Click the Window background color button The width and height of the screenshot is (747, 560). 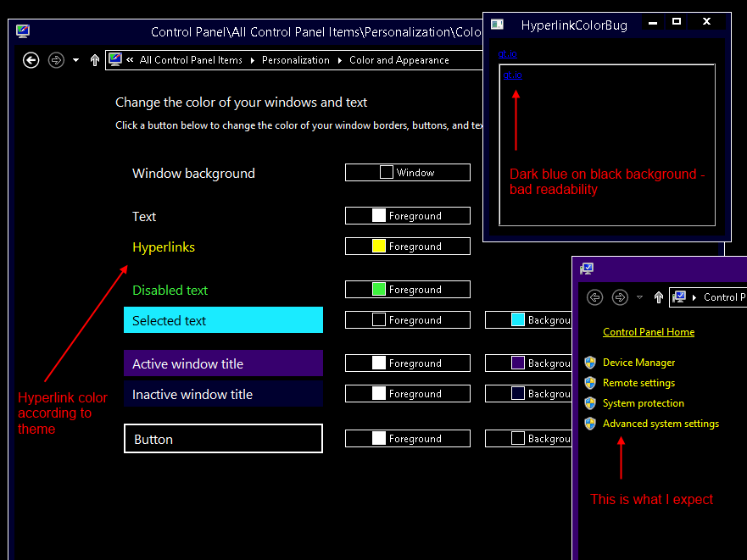click(408, 172)
